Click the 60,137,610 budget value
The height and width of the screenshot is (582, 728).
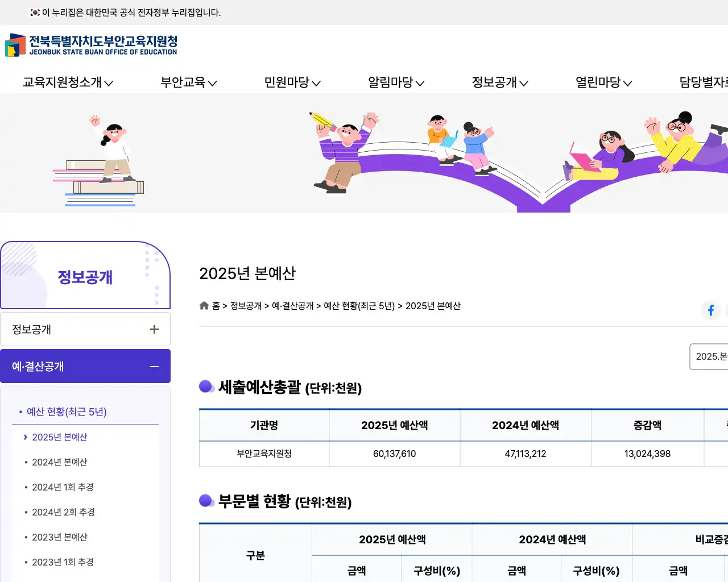395,454
